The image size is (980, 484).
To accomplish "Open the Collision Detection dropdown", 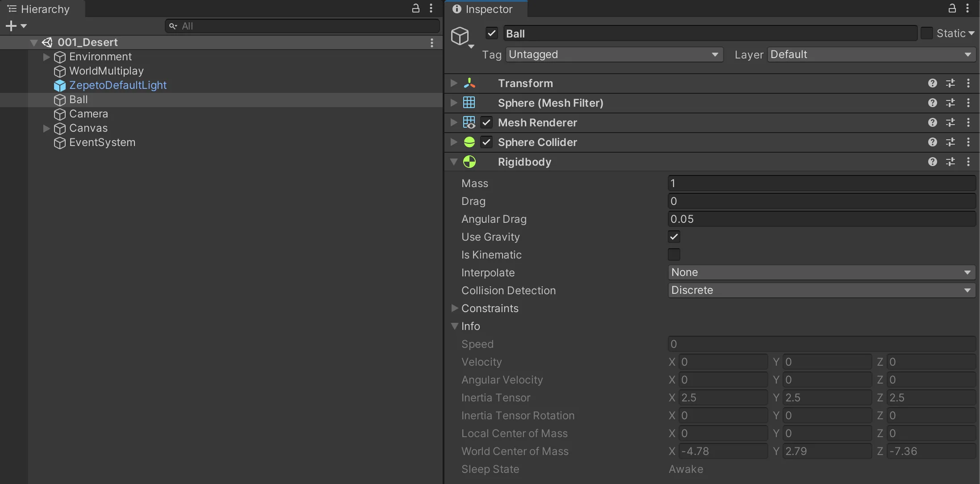I will 821,290.
